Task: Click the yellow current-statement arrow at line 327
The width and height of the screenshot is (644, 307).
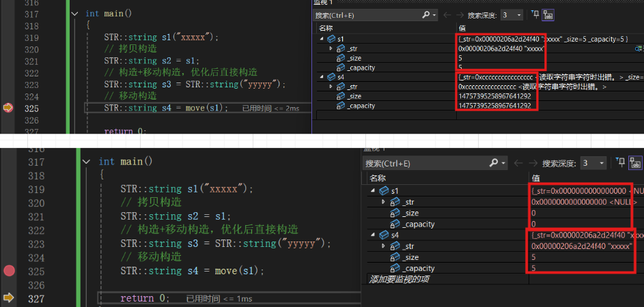Action: click(x=9, y=298)
